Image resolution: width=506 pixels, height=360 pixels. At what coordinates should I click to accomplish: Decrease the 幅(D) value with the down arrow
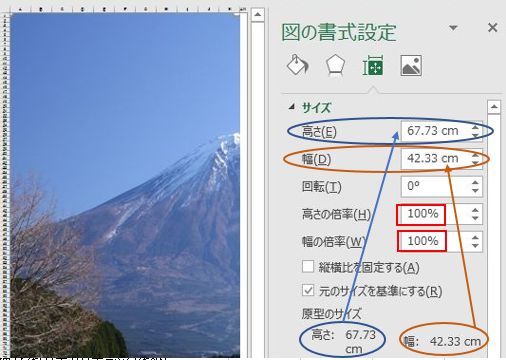point(476,163)
